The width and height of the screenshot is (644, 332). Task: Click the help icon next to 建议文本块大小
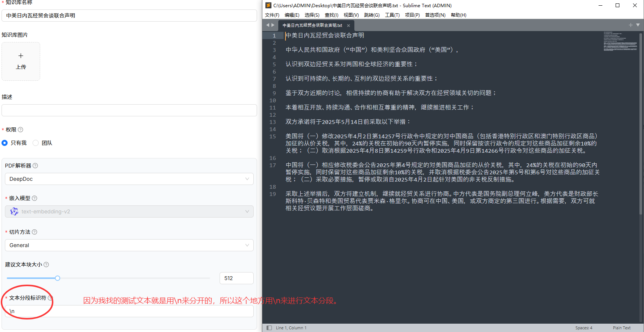pos(46,265)
